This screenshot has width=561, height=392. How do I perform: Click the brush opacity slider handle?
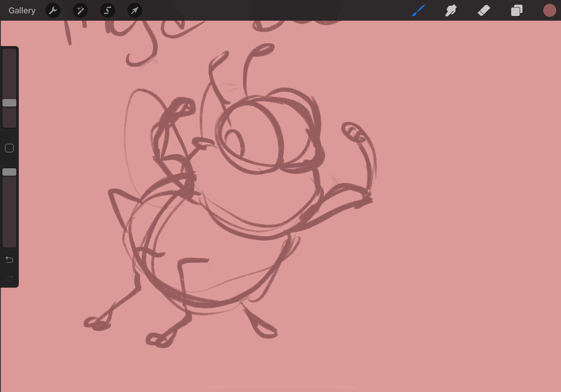pos(9,172)
